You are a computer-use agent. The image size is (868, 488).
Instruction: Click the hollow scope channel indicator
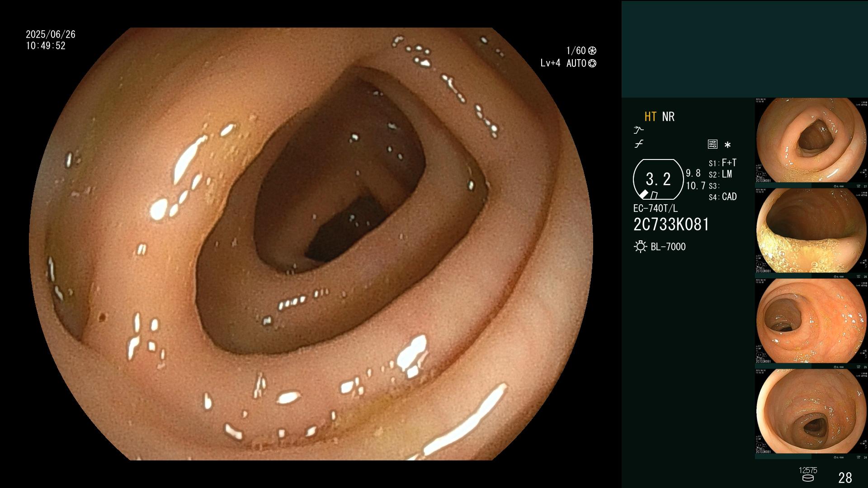654,195
